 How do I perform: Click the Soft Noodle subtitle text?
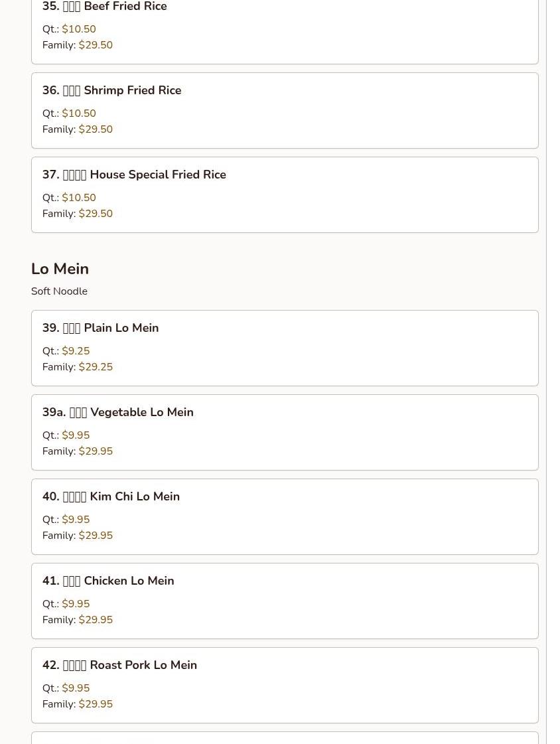(x=59, y=291)
